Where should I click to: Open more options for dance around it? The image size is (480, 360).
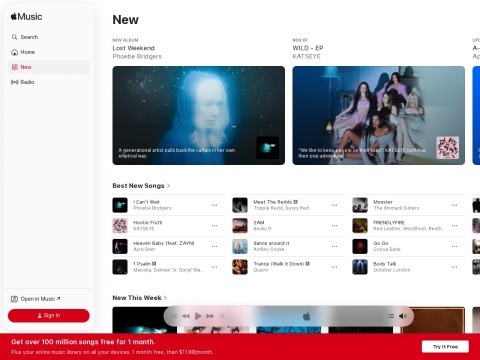point(334,246)
